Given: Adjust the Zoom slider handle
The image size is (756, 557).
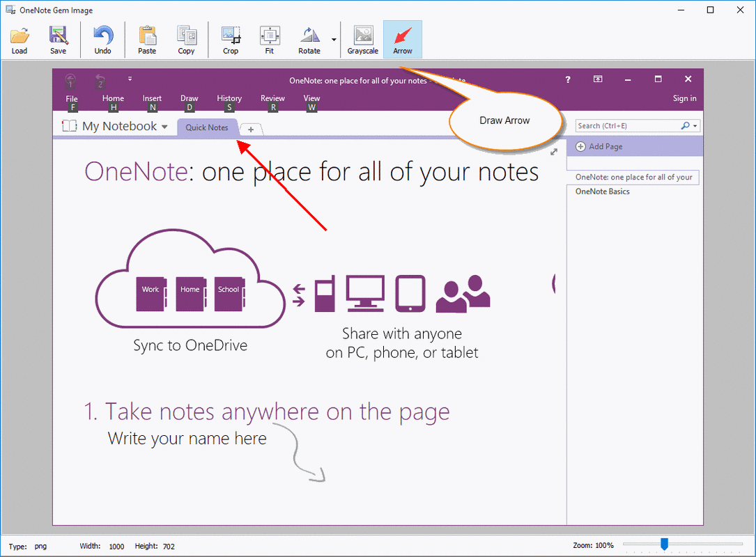Looking at the screenshot, I should (x=664, y=544).
